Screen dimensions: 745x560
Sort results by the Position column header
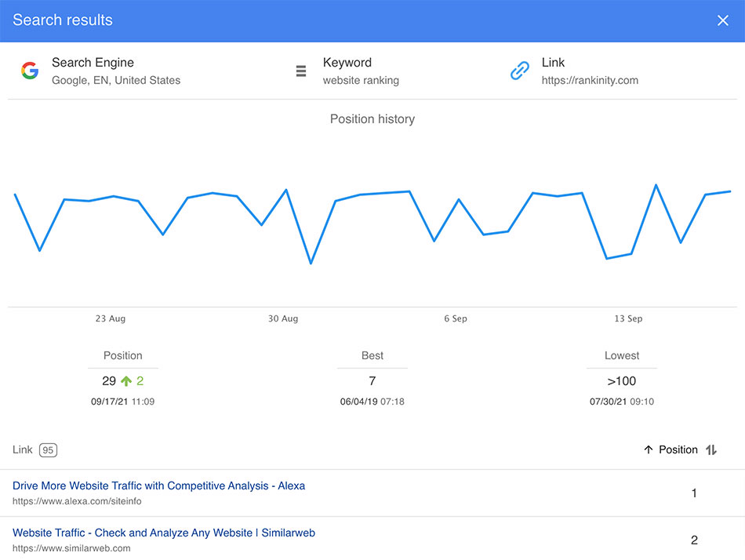coord(678,449)
